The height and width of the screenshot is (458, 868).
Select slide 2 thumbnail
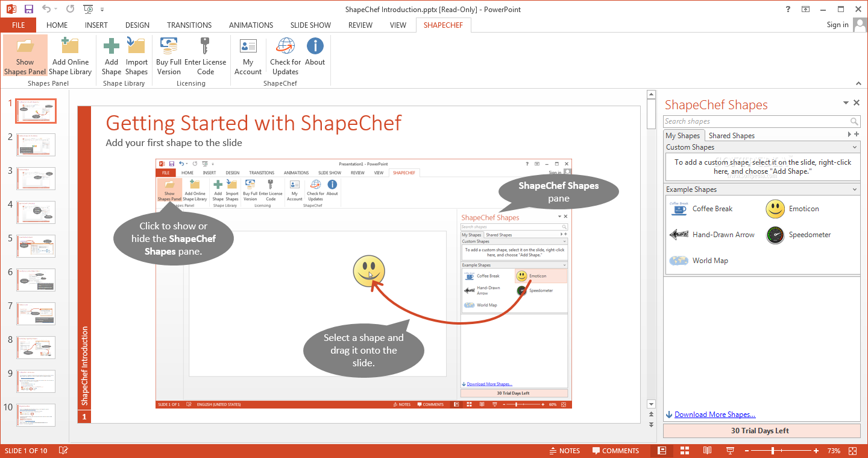coord(36,145)
